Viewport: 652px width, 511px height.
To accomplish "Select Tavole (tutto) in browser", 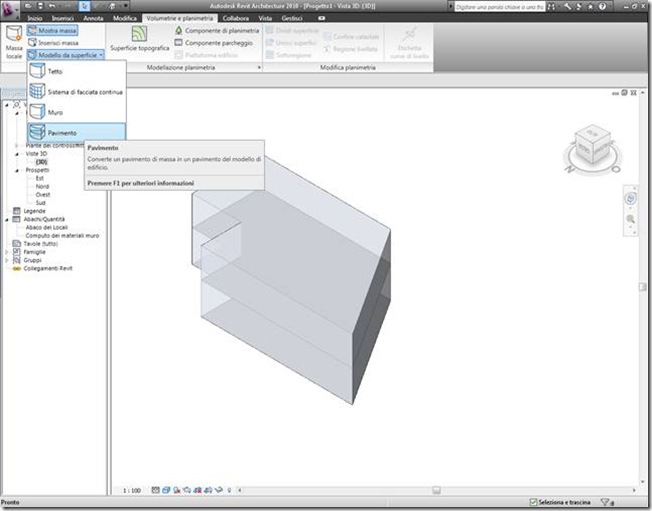I will click(x=40, y=244).
